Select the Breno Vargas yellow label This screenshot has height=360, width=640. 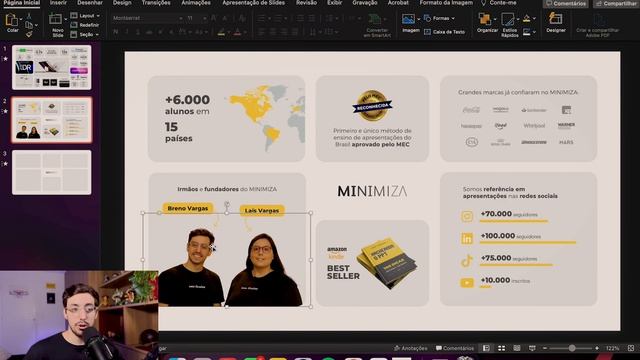(188, 208)
